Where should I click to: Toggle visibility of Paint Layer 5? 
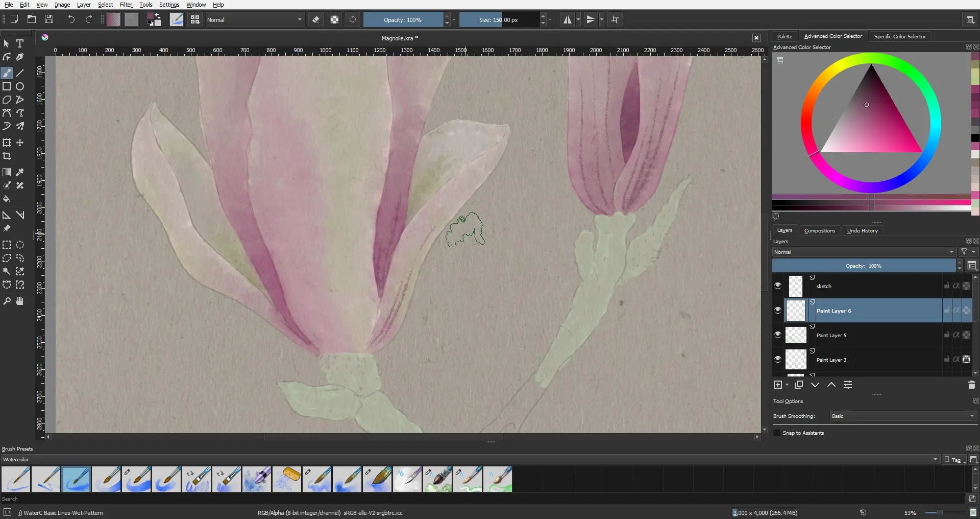point(778,335)
